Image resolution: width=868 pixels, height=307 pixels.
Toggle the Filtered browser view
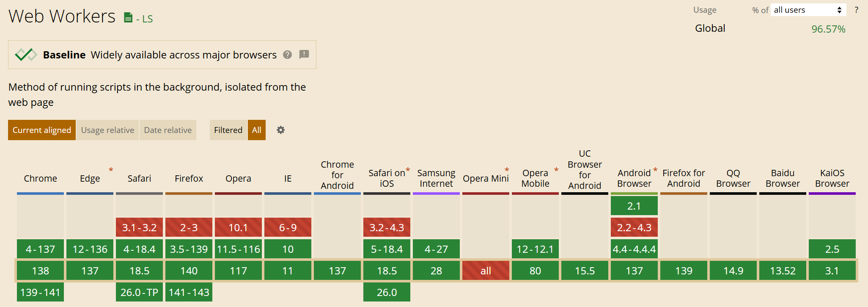228,130
